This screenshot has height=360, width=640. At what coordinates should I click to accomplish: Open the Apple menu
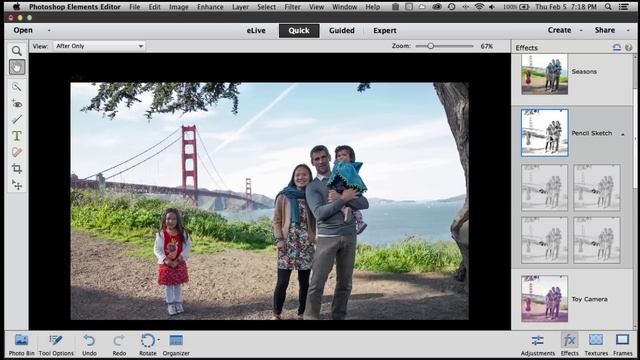tap(16, 7)
